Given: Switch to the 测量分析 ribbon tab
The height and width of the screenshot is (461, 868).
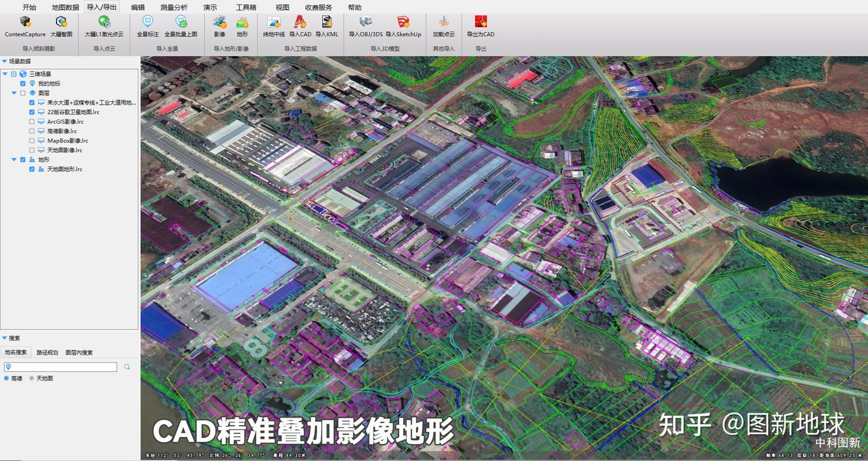Looking at the screenshot, I should click(174, 7).
